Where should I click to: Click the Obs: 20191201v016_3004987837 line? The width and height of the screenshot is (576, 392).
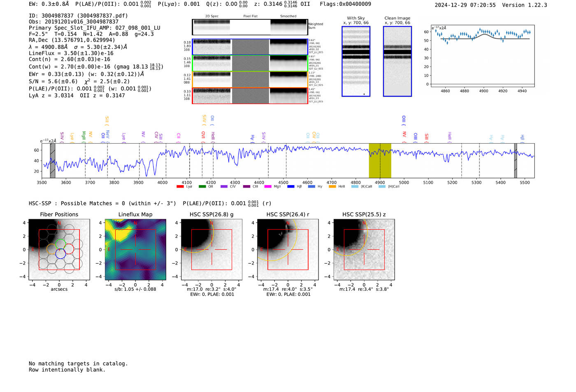74,22
